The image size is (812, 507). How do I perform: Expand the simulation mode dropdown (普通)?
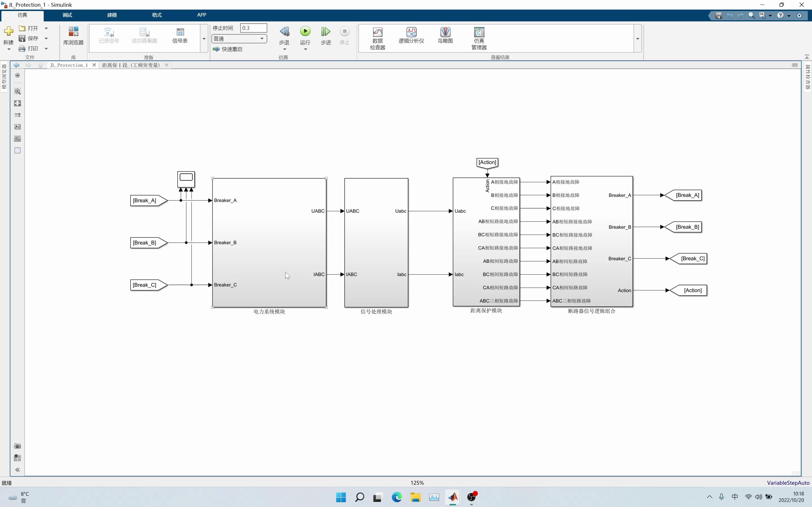pos(262,39)
